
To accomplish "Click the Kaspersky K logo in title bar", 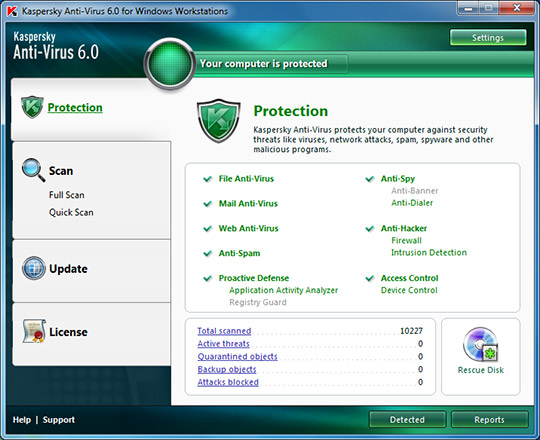I will pyautogui.click(x=12, y=11).
